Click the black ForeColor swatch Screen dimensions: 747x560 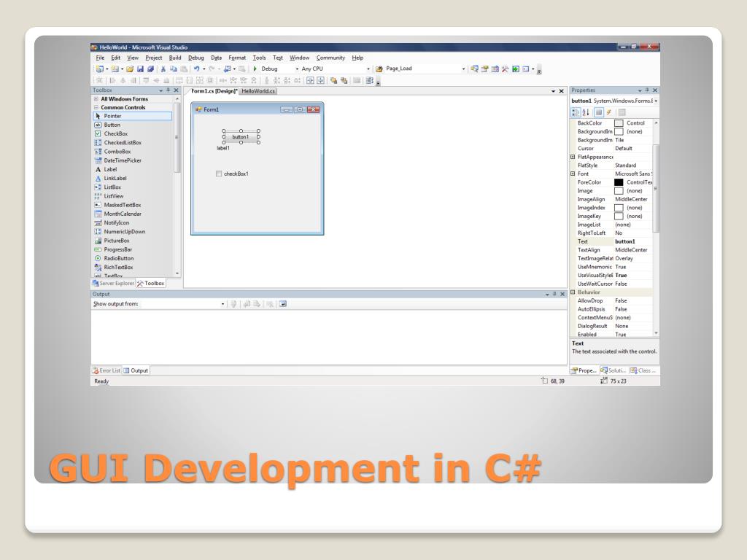(619, 182)
